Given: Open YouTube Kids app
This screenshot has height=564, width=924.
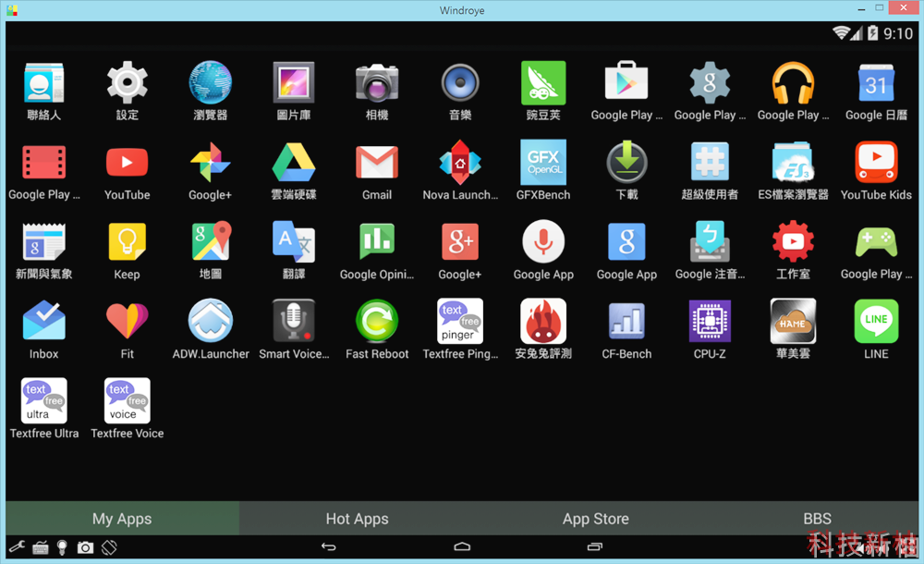Looking at the screenshot, I should click(x=876, y=162).
